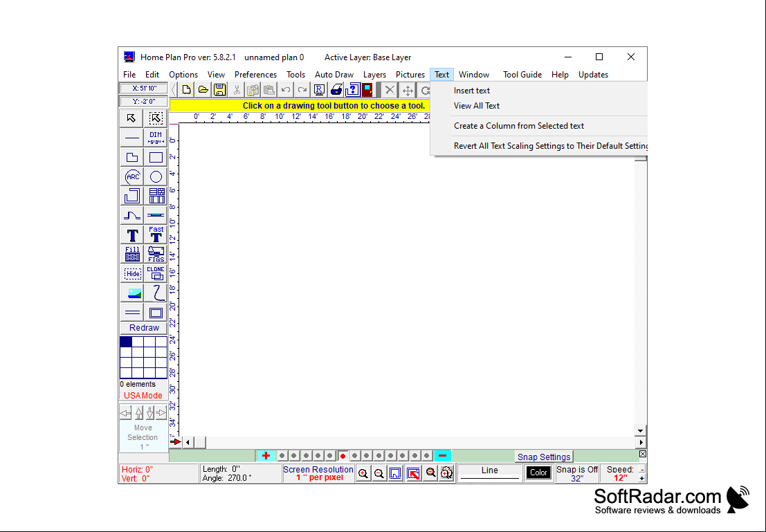Choose the single Line drawing tool
Image resolution: width=766 pixels, height=532 pixels.
[x=131, y=138]
